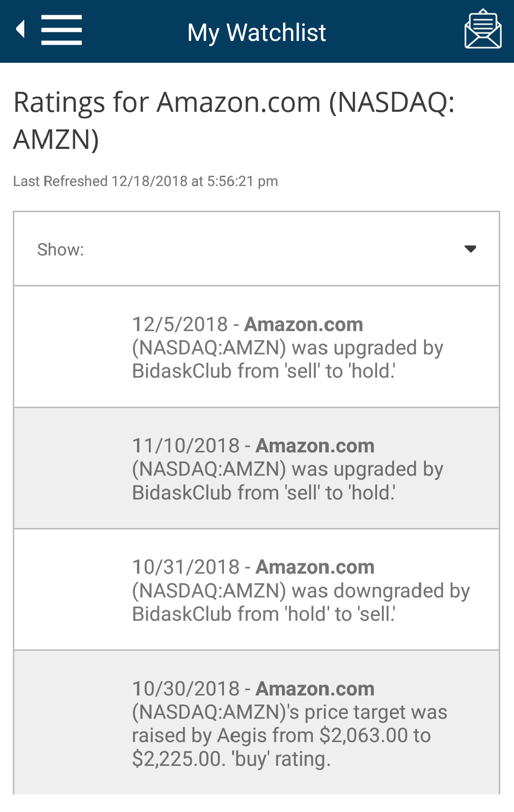The width and height of the screenshot is (514, 812).
Task: Open the Amazon.com link in 12/5/2018 rating
Action: 303,324
